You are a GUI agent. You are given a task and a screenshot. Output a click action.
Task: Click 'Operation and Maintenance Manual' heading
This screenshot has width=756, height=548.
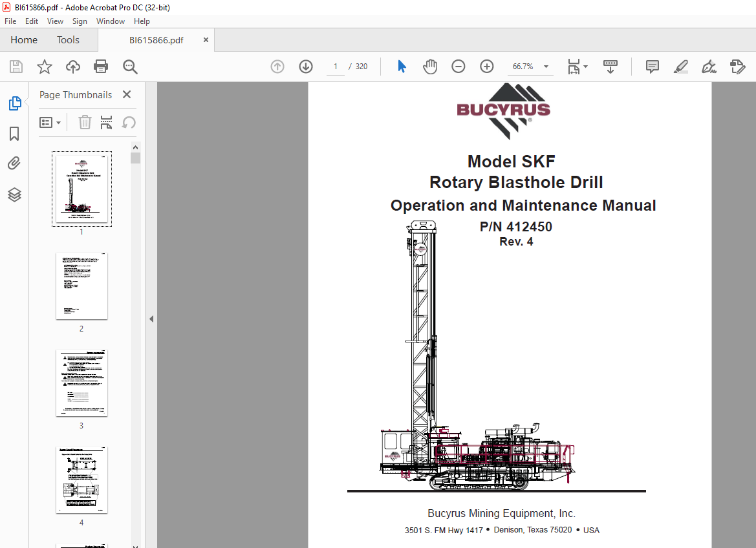pos(523,205)
